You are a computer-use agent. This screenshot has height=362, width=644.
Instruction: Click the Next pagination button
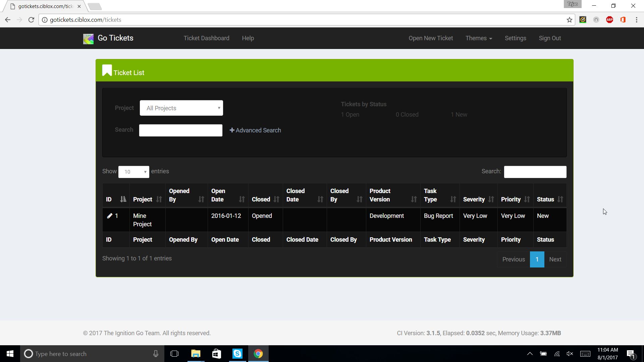click(555, 259)
